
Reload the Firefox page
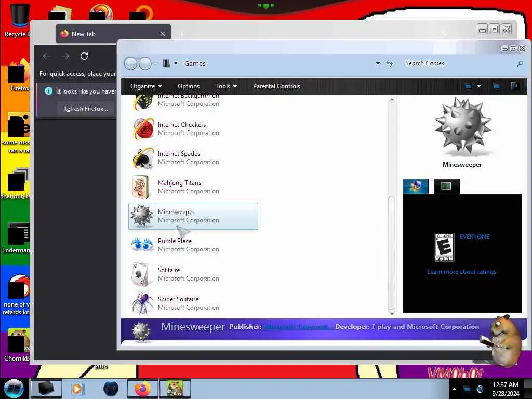click(x=84, y=56)
